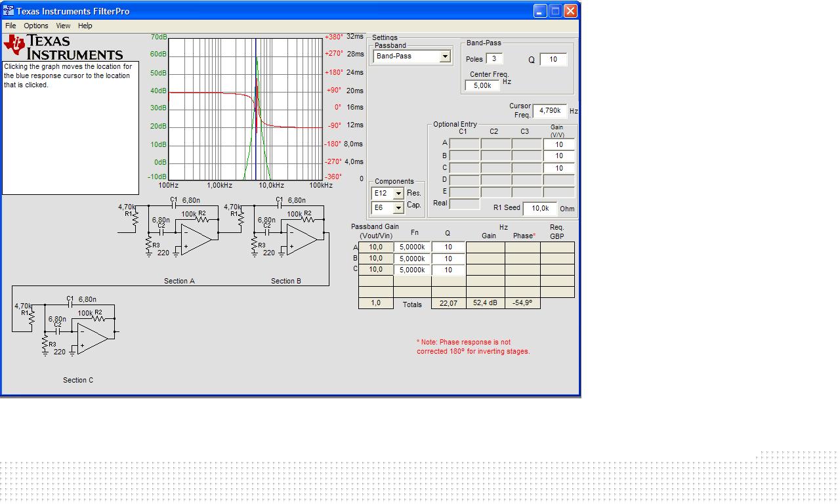Image resolution: width=840 pixels, height=504 pixels.
Task: Open the E6 capacitor series dropdown
Action: point(398,208)
